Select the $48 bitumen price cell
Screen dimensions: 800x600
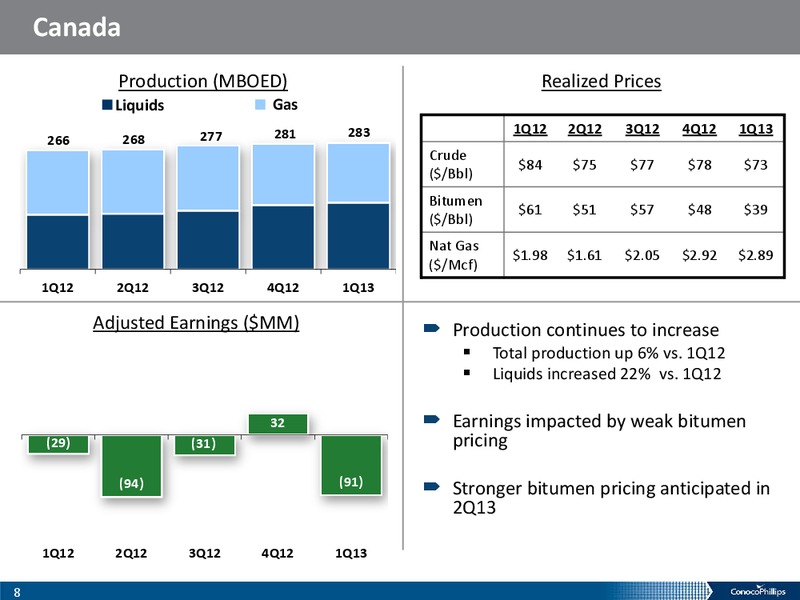point(699,210)
